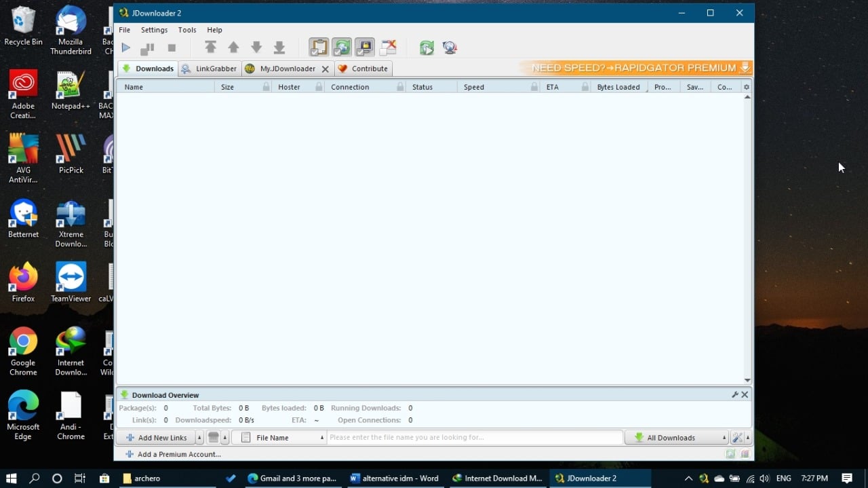
Task: Sort by Status column header
Action: coord(422,87)
